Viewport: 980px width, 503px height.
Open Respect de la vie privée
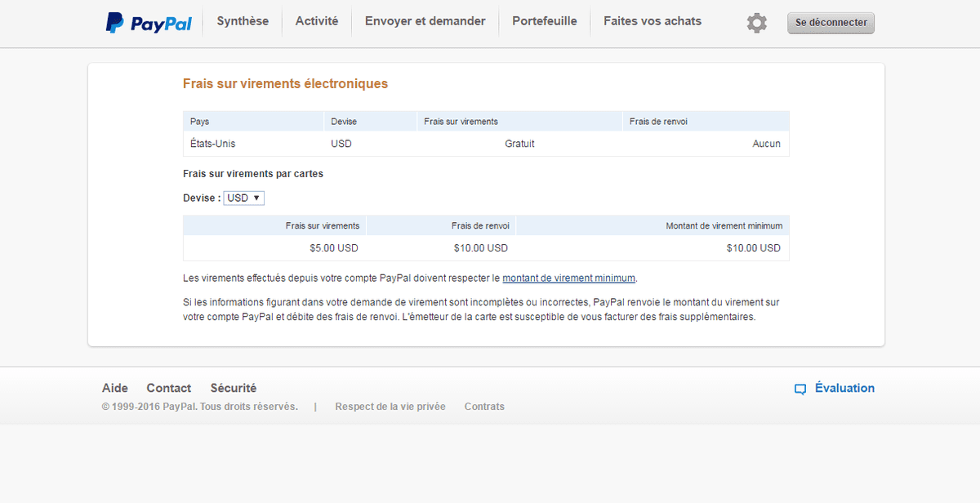click(x=390, y=407)
